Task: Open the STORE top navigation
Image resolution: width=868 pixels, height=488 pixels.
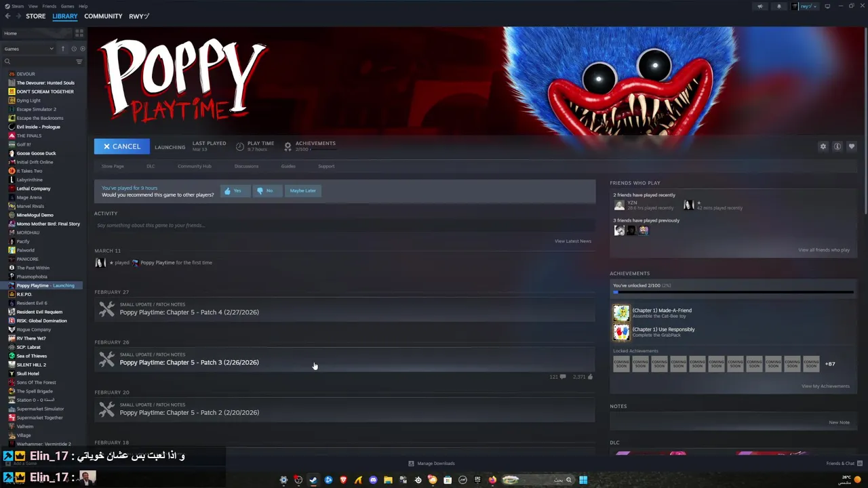Action: click(35, 16)
